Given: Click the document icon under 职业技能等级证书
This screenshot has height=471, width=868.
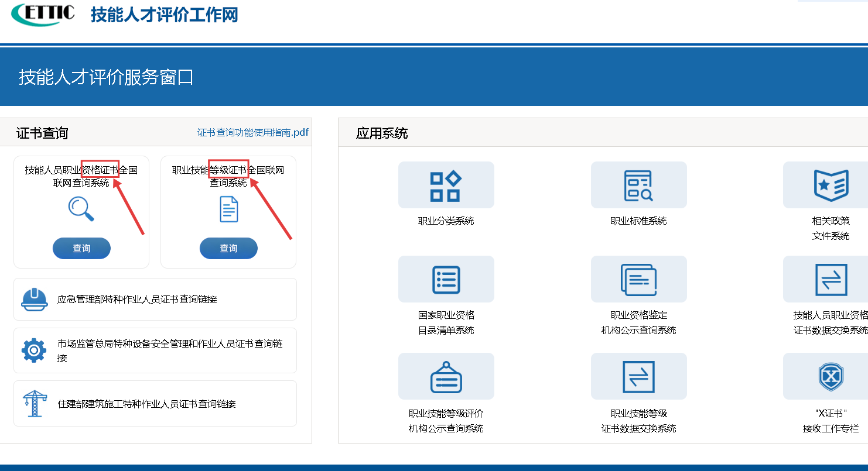Looking at the screenshot, I should (x=228, y=209).
